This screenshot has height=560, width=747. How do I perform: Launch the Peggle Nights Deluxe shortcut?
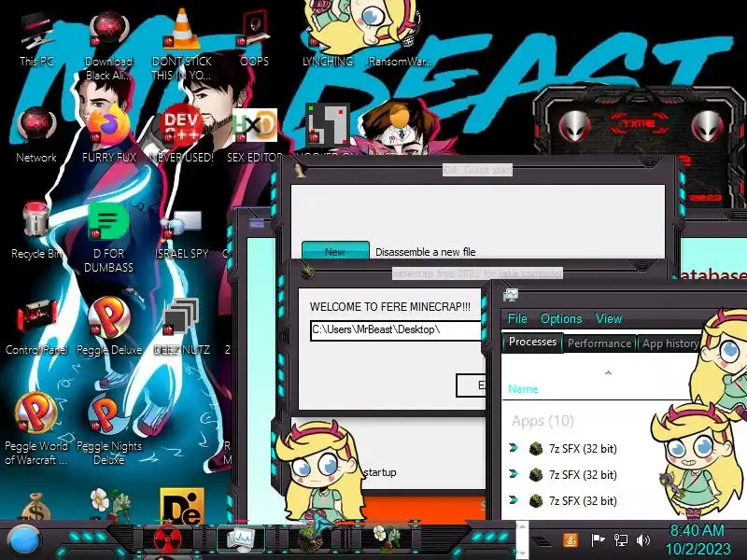click(x=109, y=429)
